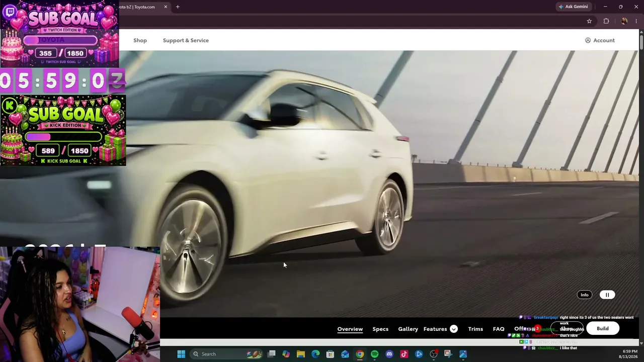Image resolution: width=644 pixels, height=362 pixels.
Task: Open Task View on the taskbar
Action: click(272, 354)
